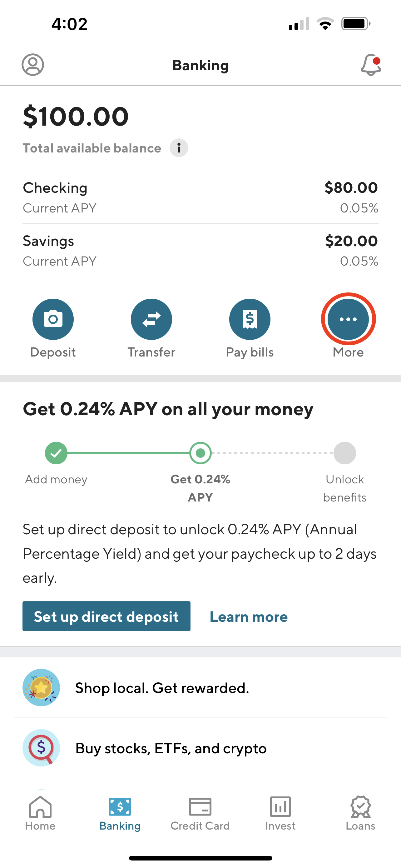Go to the Invest tab
Screen dimensions: 401x868
tap(280, 813)
